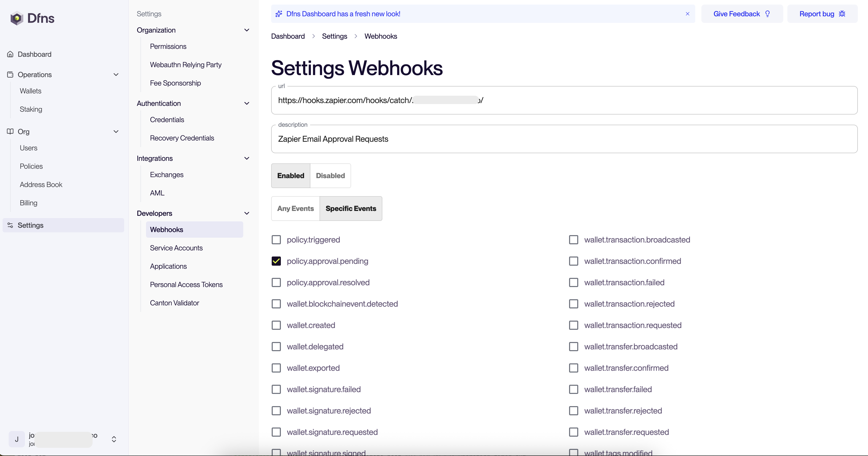Check wallet.transaction.confirmed event
The image size is (868, 456).
pos(573,261)
